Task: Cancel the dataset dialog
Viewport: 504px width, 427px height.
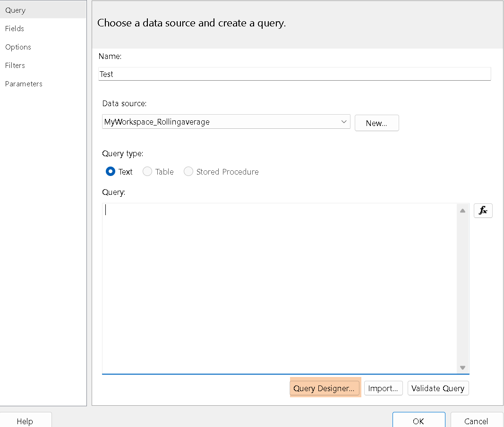Action: (476, 421)
